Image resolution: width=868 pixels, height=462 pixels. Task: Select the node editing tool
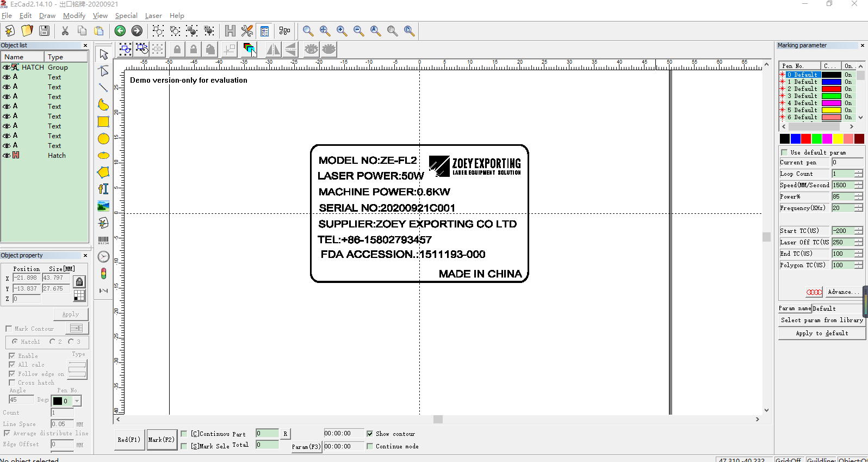103,71
